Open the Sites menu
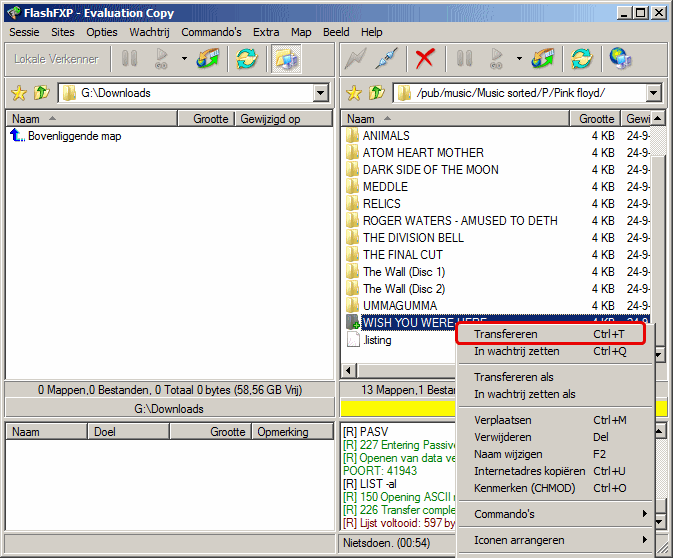Screen dimensions: 673x558 coord(63,32)
